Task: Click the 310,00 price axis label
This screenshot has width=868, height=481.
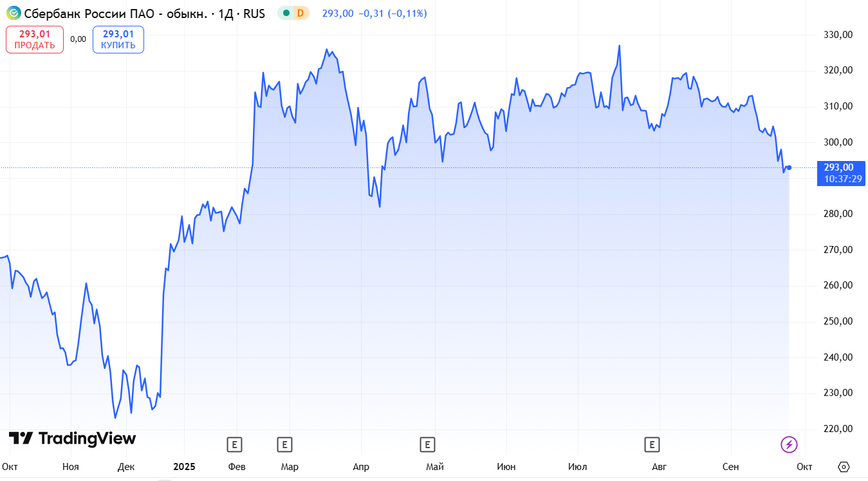Action: pos(838,106)
